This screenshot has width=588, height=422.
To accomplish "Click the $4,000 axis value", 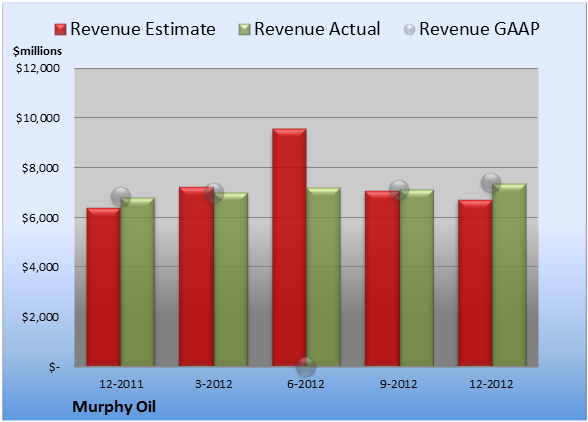I will 40,267.
